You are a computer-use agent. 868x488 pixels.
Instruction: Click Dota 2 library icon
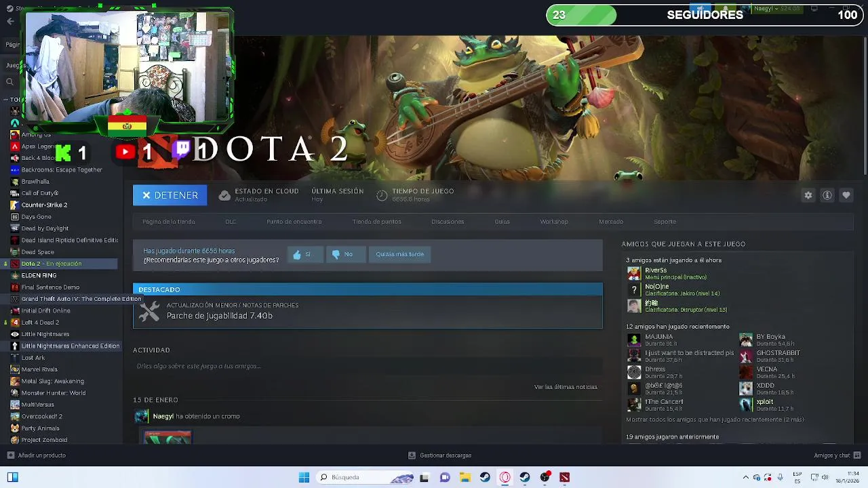point(15,264)
